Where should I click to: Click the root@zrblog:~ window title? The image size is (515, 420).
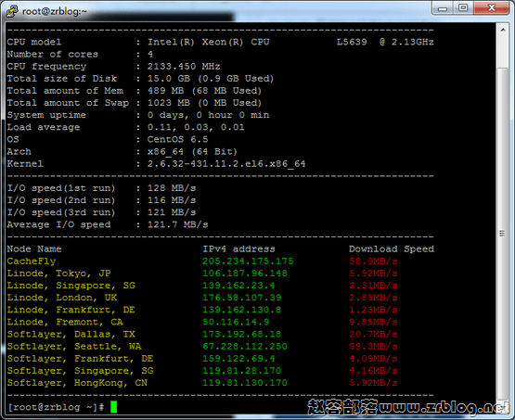(54, 11)
